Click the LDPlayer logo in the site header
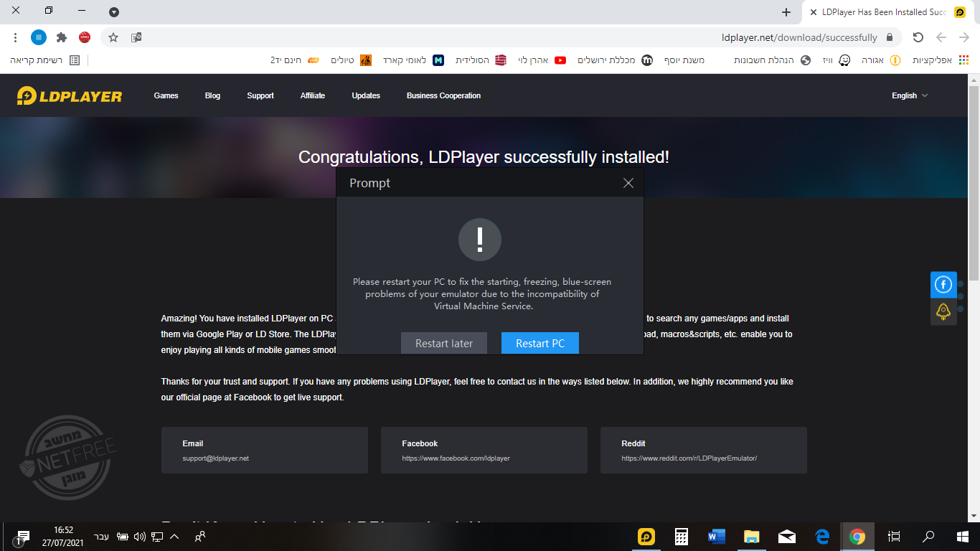 point(70,95)
